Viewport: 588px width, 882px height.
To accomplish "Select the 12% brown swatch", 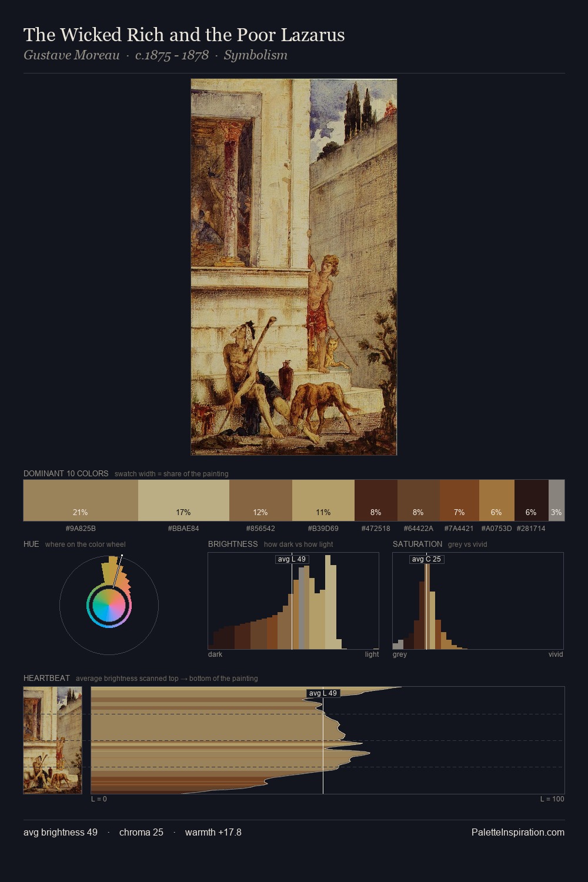I will pyautogui.click(x=260, y=500).
